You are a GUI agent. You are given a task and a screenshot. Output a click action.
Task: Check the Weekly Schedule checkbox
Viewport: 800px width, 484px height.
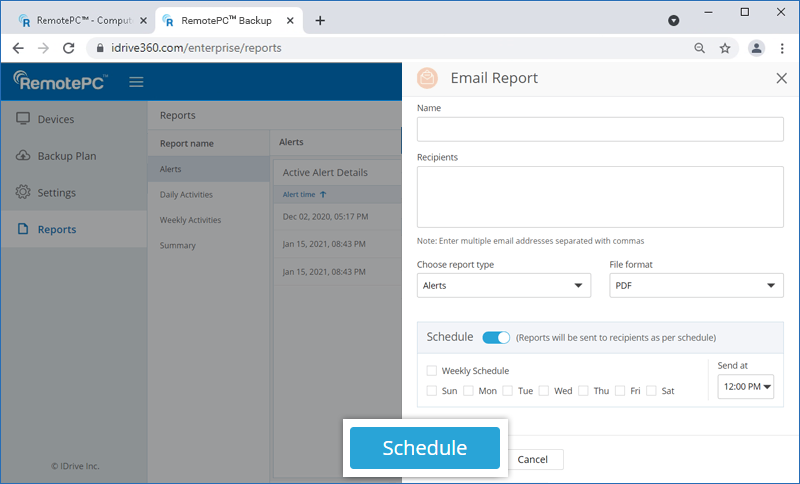pos(431,371)
